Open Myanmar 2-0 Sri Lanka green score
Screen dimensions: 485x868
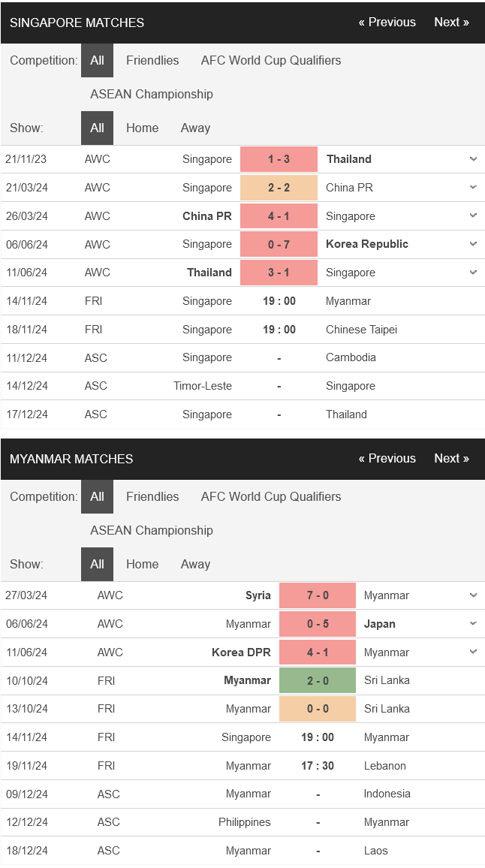(318, 680)
